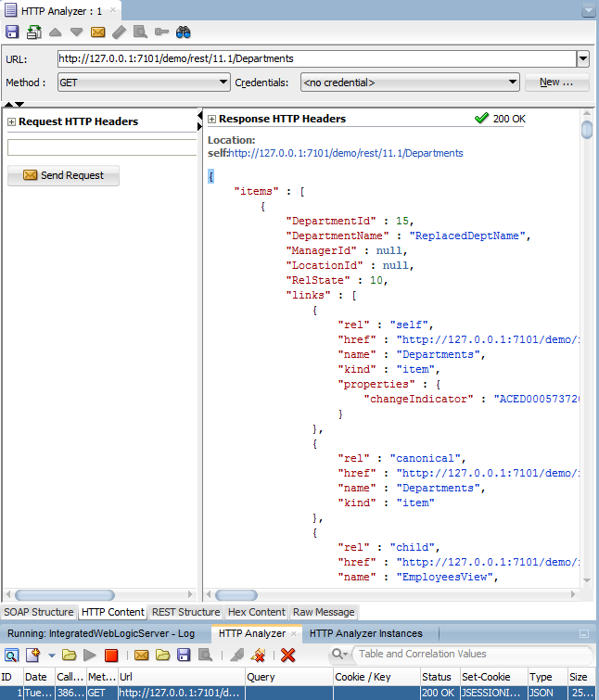Screen dimensions: 599x700
Task: Click the Type column header
Action: coord(547,677)
